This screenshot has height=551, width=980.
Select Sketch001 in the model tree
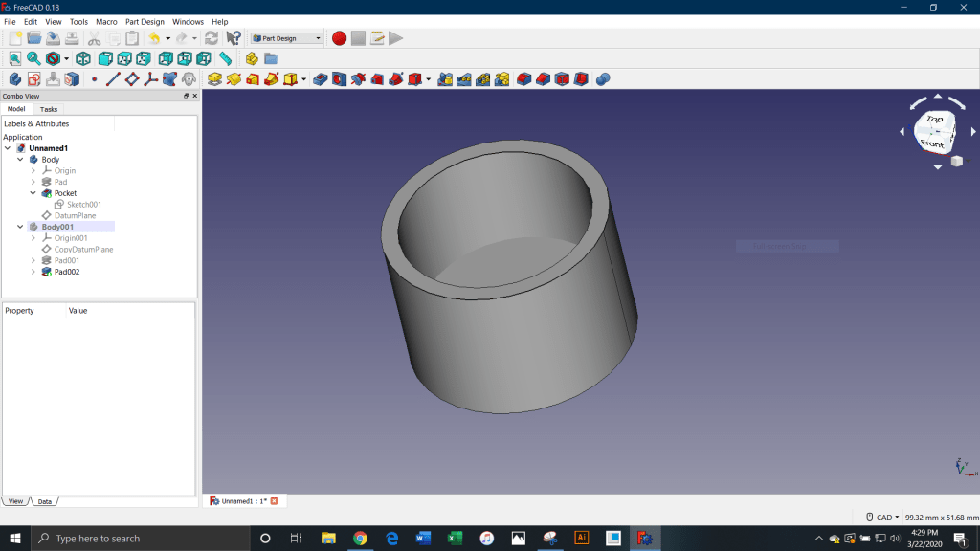pos(83,205)
